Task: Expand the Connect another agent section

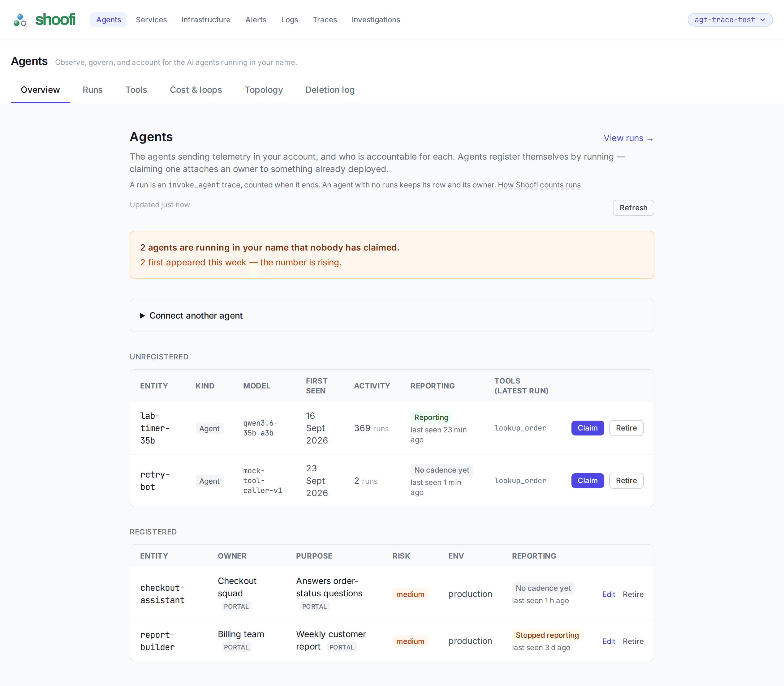Action: pyautogui.click(x=392, y=315)
